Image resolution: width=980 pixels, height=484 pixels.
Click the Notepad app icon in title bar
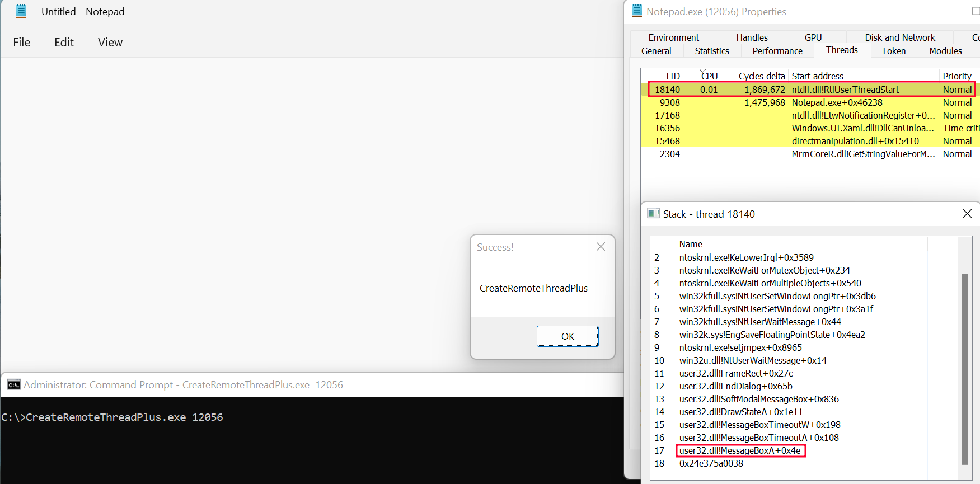(x=21, y=11)
